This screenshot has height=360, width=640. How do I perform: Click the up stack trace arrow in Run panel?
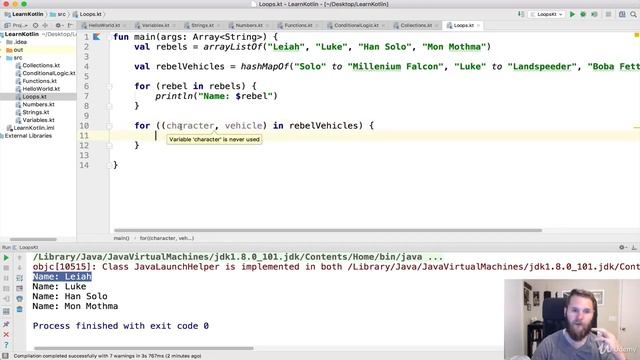[19, 258]
